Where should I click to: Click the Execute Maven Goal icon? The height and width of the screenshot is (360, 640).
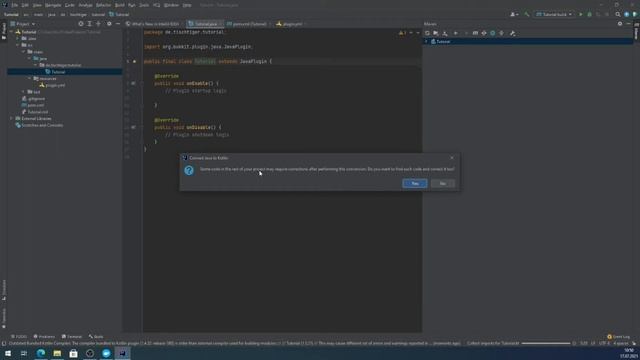[x=475, y=33]
